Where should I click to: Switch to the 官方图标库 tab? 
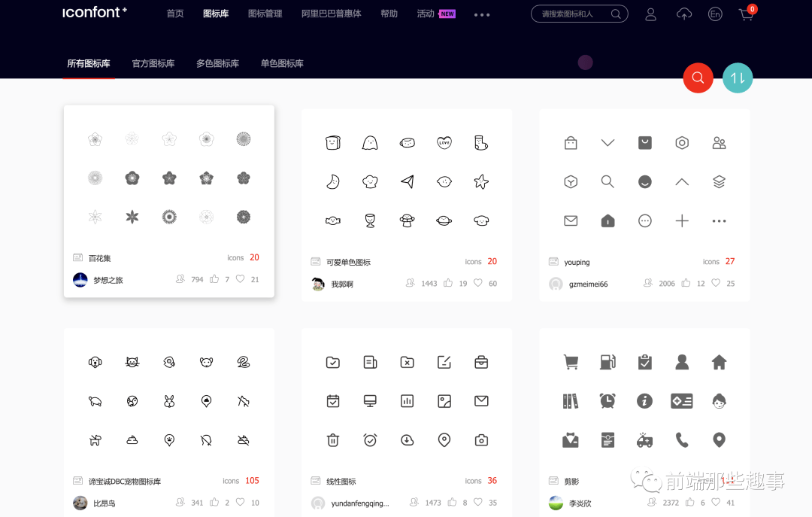point(153,63)
